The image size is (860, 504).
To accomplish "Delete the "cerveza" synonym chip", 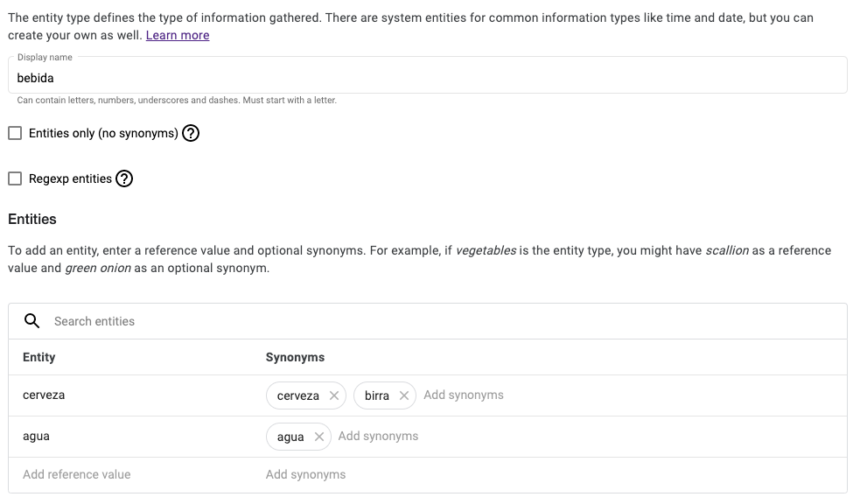I will click(x=333, y=395).
